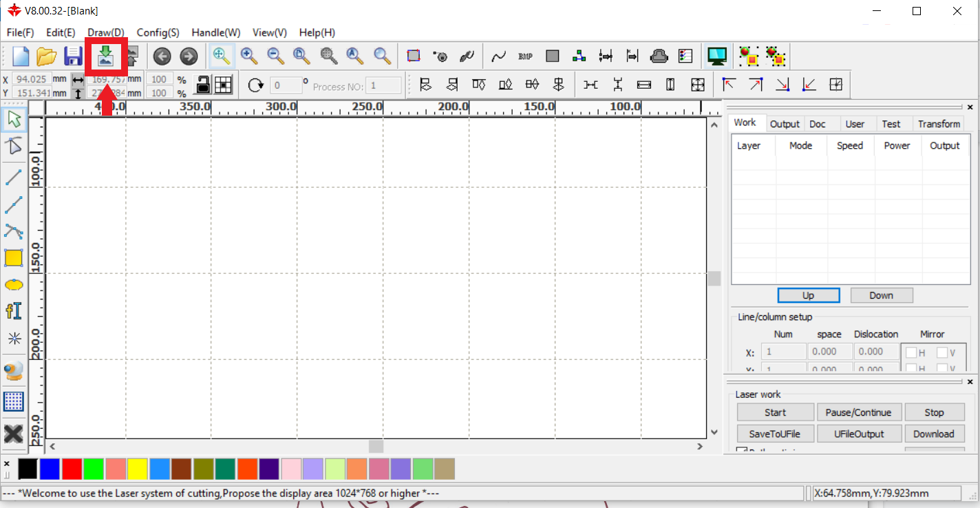
Task: Select the Text tool
Action: [14, 311]
